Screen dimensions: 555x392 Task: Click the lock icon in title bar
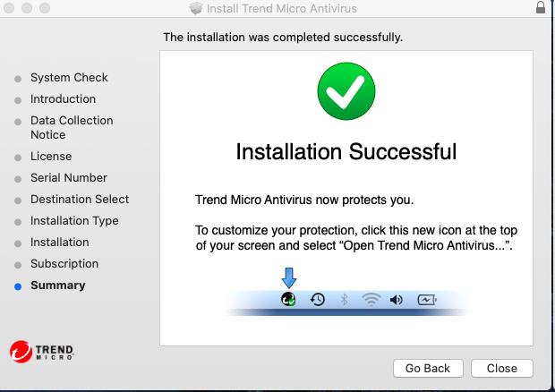tap(541, 8)
